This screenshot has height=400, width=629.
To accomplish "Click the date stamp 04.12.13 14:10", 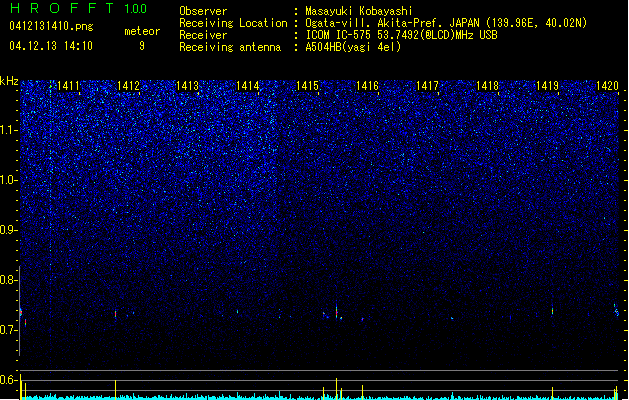I will (x=51, y=46).
